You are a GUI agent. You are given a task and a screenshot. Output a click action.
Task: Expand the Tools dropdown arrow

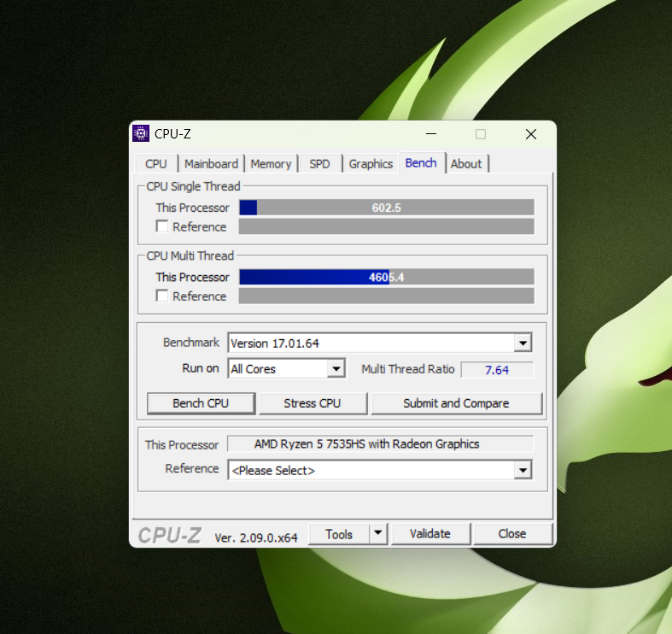point(378,533)
